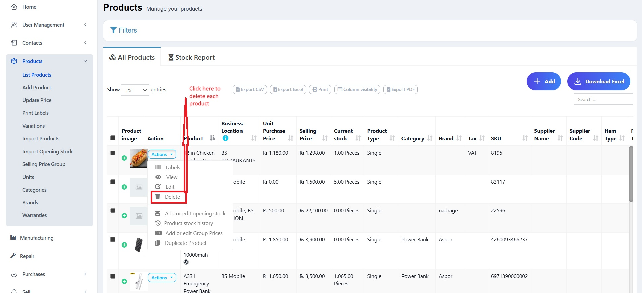Screen dimensions: 644x293
Task: Click the vertical table scrollbar
Action: (631, 174)
